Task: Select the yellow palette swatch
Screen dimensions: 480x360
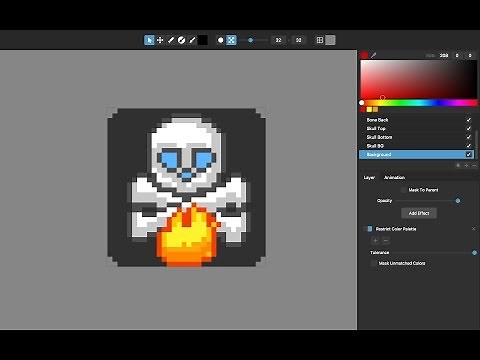Action: click(369, 110)
